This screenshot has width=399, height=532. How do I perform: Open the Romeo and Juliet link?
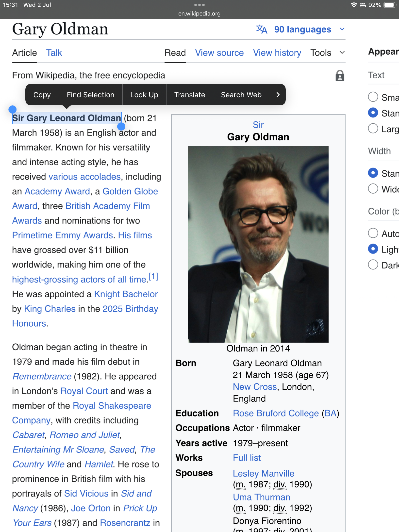pyautogui.click(x=85, y=435)
